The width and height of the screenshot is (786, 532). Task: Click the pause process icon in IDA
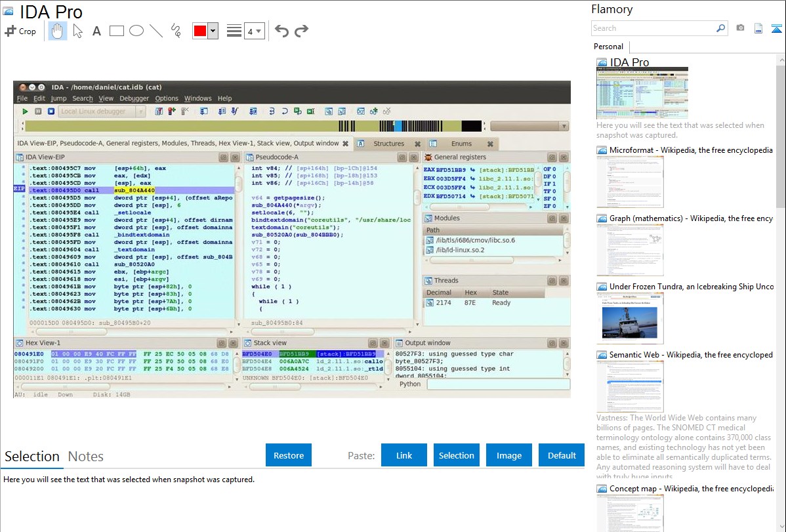(x=38, y=112)
